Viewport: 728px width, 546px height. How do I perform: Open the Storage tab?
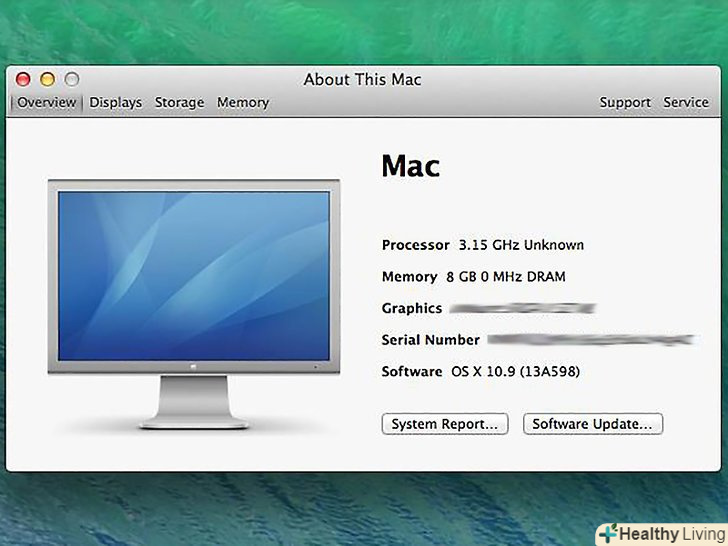179,103
